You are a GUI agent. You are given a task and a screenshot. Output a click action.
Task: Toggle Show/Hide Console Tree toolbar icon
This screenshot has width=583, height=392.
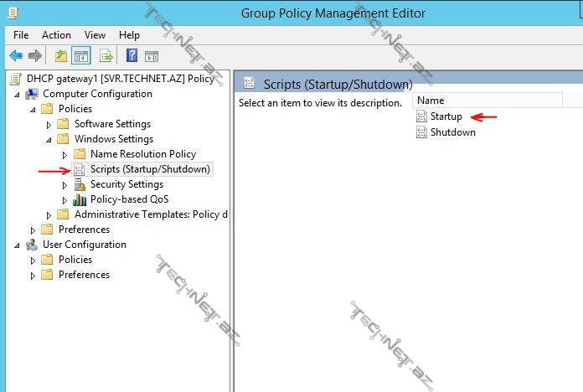coord(81,56)
